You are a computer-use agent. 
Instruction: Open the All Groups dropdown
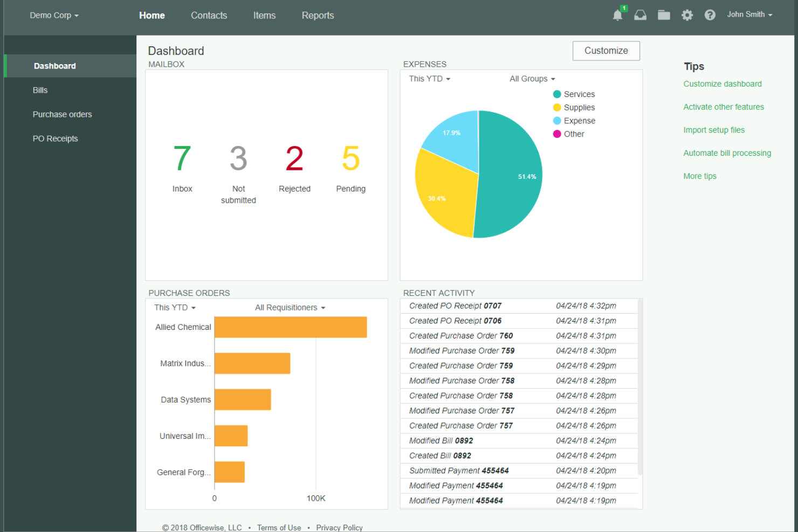[532, 79]
